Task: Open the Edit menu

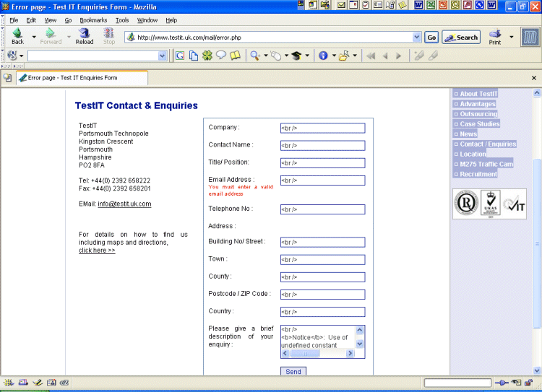Action: click(x=31, y=20)
